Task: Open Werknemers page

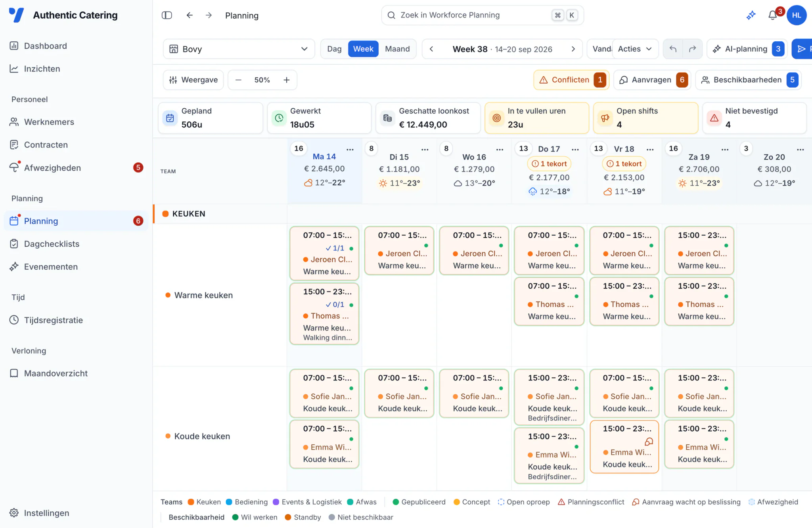Action: coord(76,122)
